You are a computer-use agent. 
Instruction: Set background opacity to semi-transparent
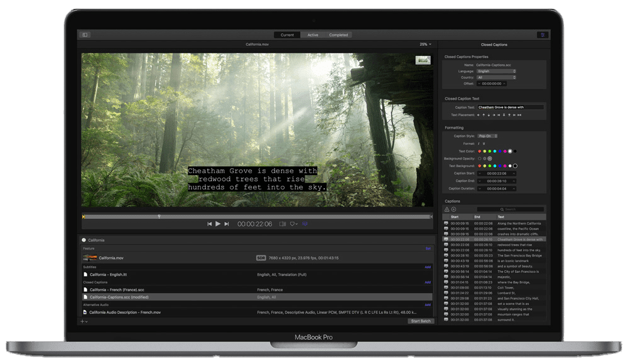click(485, 159)
